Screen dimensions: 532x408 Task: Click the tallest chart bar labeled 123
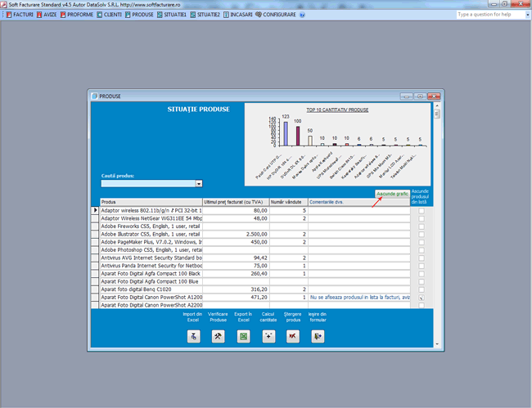click(x=286, y=134)
